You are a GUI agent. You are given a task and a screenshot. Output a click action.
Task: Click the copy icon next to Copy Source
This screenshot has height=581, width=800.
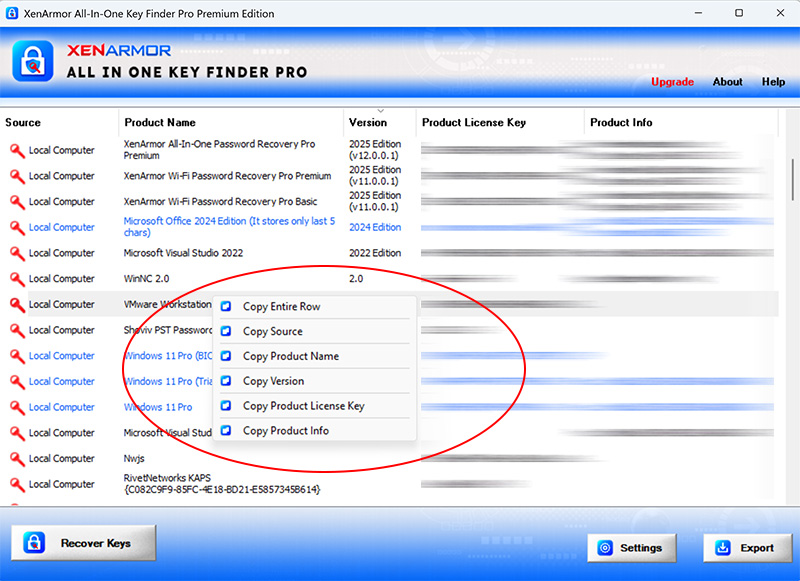[226, 331]
